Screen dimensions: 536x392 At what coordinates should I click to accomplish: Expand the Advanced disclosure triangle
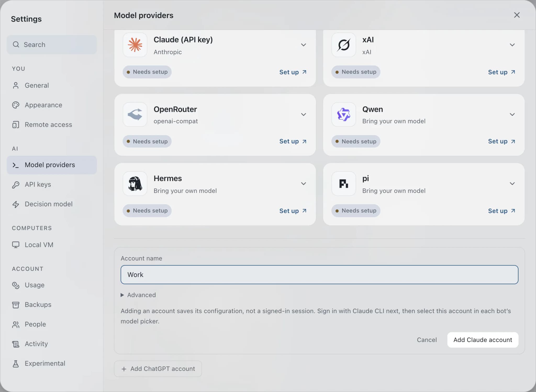[x=122, y=295]
